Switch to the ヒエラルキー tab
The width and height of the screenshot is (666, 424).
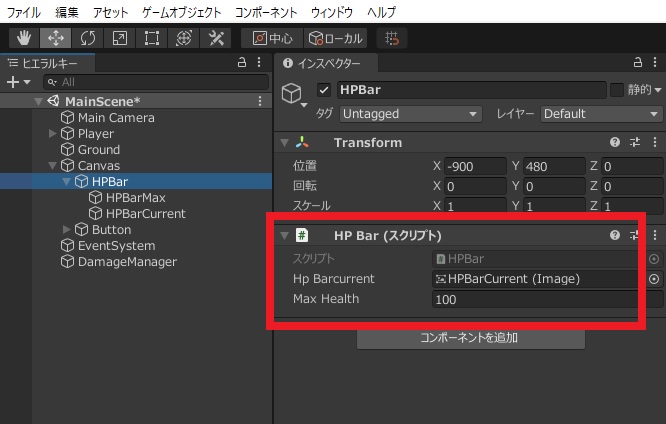pyautogui.click(x=48, y=63)
